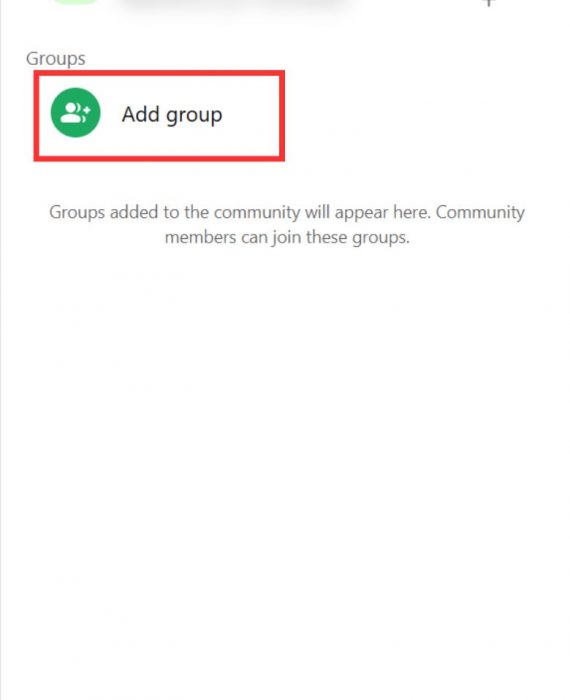Click the word 'group' in Add group
Image resolution: width=570 pixels, height=700 pixels.
[x=194, y=116]
